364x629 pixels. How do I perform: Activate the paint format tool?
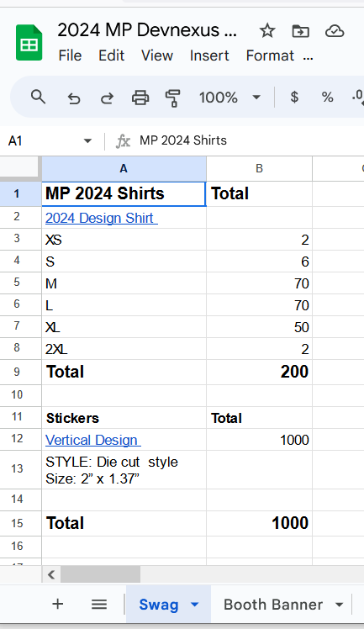click(x=173, y=98)
